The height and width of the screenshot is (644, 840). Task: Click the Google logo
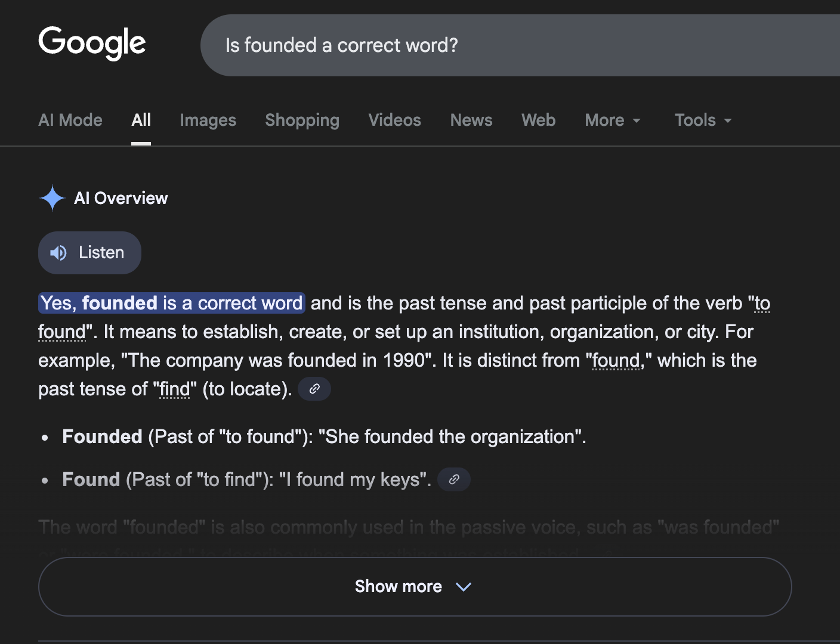pyautogui.click(x=92, y=43)
